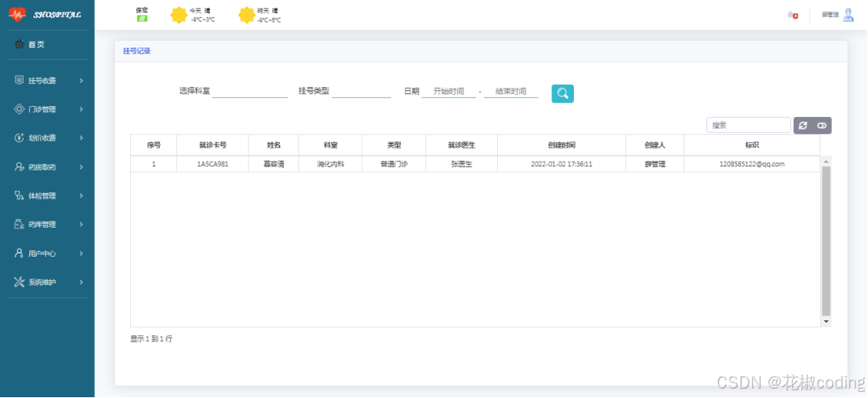Refresh the table with the refresh icon

803,126
